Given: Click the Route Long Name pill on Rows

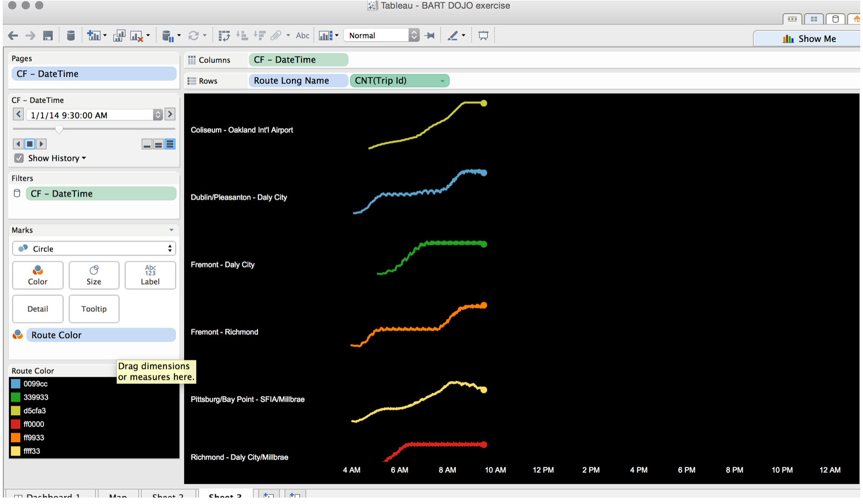Looking at the screenshot, I should (x=298, y=81).
